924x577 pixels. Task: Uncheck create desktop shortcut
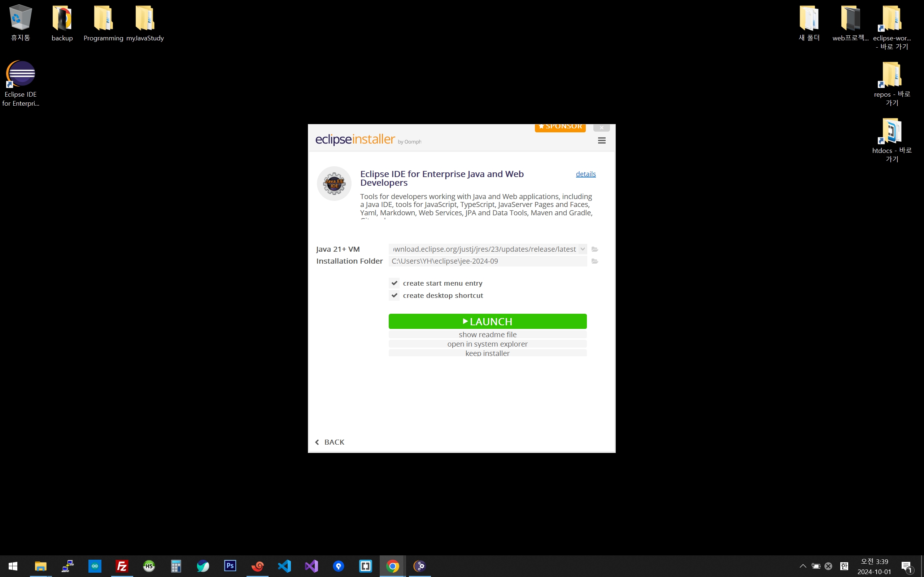coord(395,295)
